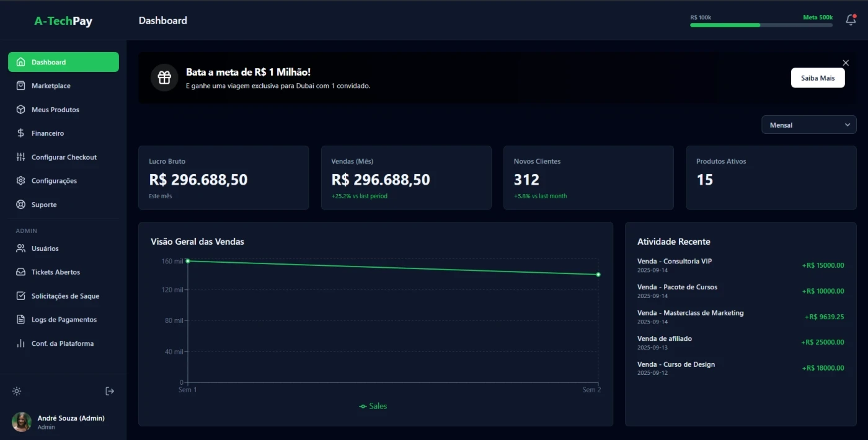Click the Financeiro dollar sign icon
Viewport: 868px width, 440px height.
[20, 133]
